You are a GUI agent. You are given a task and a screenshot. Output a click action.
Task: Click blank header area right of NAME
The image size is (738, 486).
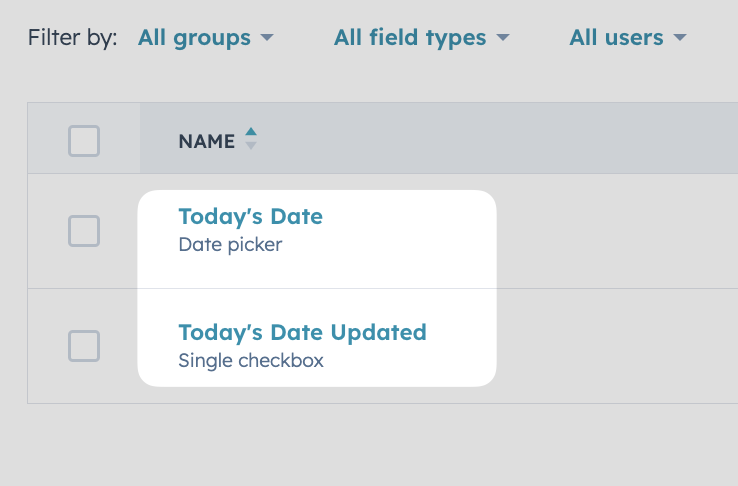[494, 138]
